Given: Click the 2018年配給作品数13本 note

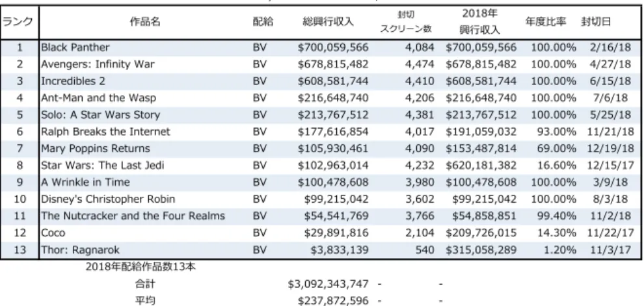Looking at the screenshot, I should 141,267.
